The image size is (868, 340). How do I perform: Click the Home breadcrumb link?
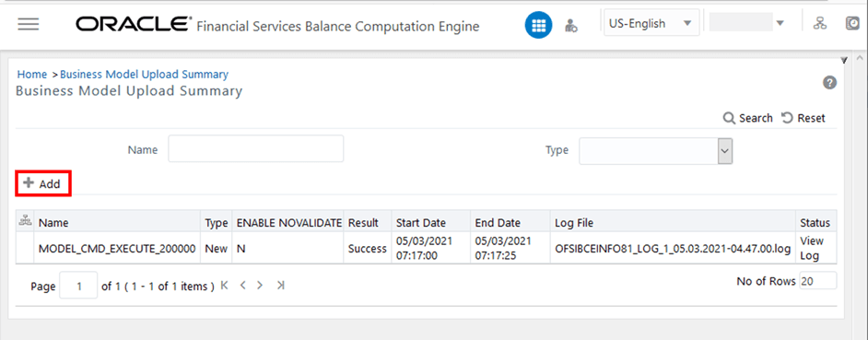point(32,75)
